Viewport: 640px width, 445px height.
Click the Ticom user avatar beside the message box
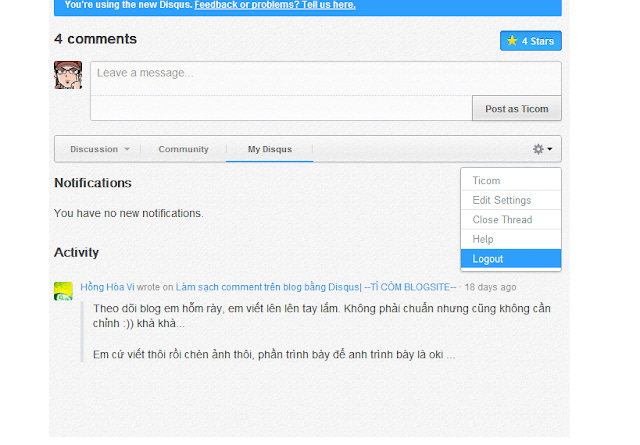[x=68, y=75]
